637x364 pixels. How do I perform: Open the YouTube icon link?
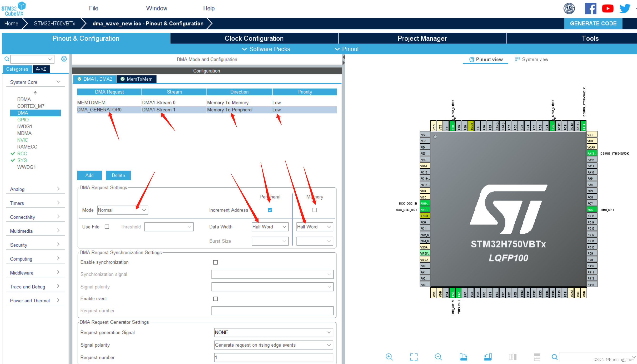click(607, 9)
